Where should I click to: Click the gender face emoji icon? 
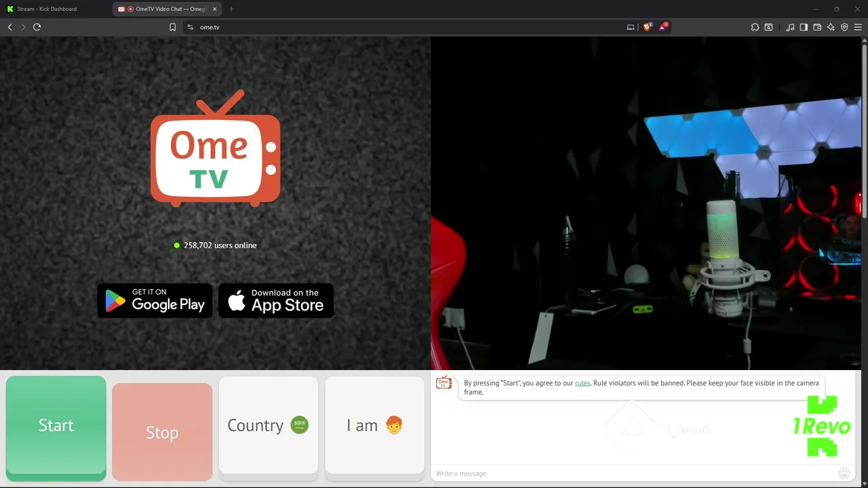point(394,425)
